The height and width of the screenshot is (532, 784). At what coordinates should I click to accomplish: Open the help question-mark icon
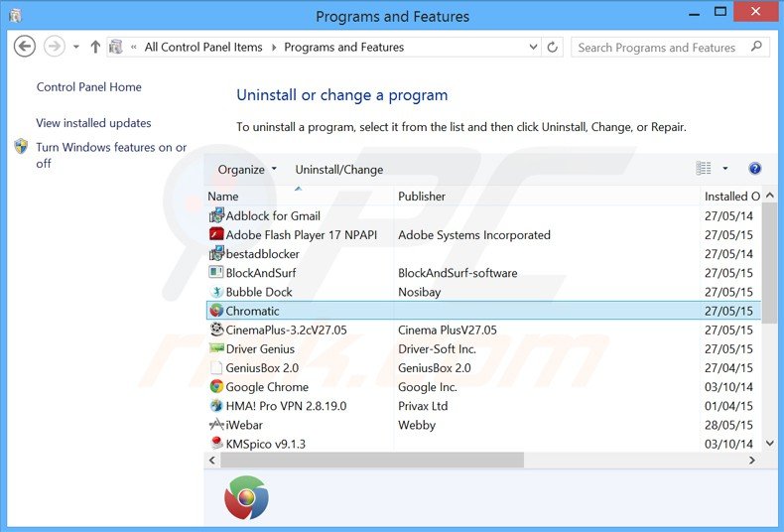click(754, 169)
